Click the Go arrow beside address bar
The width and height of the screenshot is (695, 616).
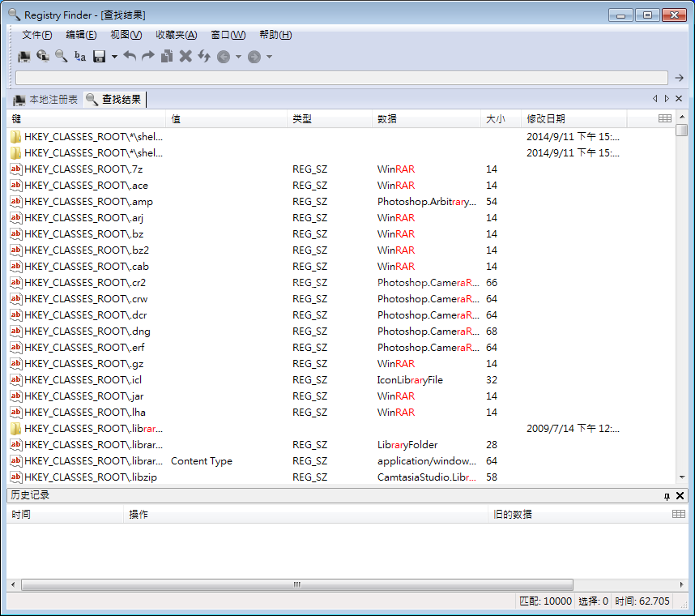(x=680, y=78)
